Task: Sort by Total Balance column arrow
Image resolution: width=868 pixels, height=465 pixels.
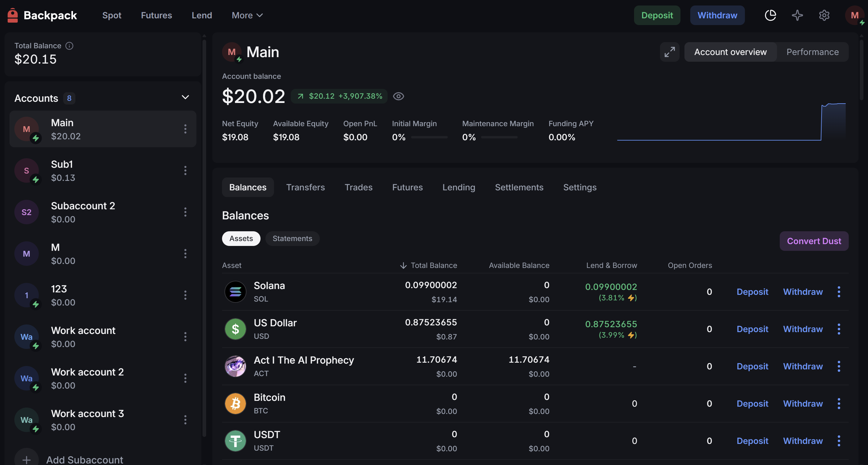Action: [x=403, y=265]
